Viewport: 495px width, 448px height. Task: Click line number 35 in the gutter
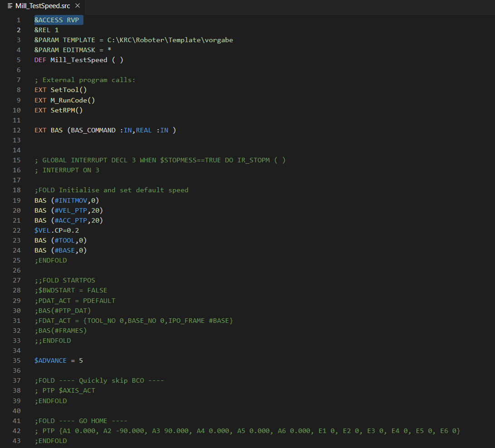[17, 360]
